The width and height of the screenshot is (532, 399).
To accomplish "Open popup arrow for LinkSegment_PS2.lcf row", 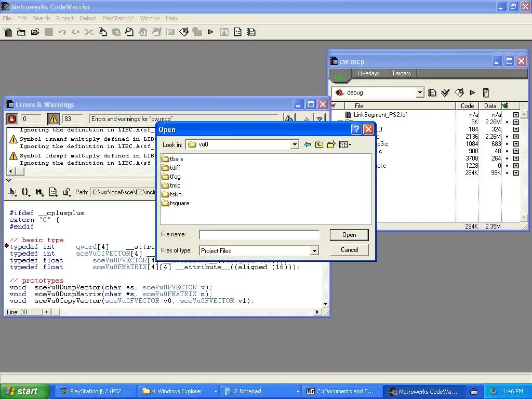I will tap(516, 115).
